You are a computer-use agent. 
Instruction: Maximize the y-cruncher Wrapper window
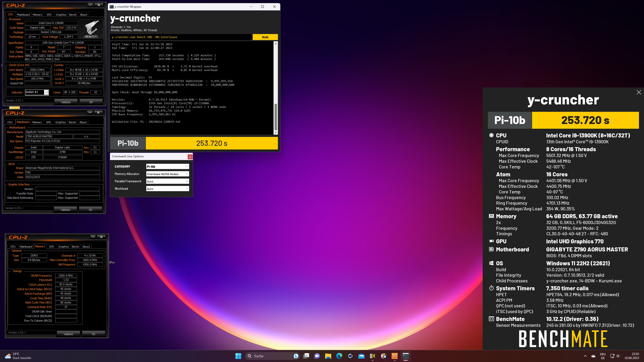262,7
